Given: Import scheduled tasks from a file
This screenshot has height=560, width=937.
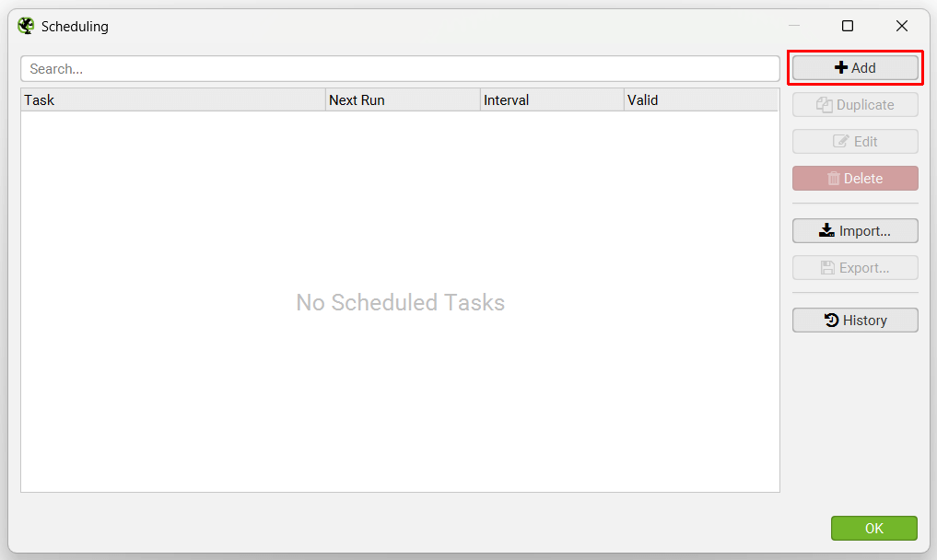Looking at the screenshot, I should pos(855,230).
